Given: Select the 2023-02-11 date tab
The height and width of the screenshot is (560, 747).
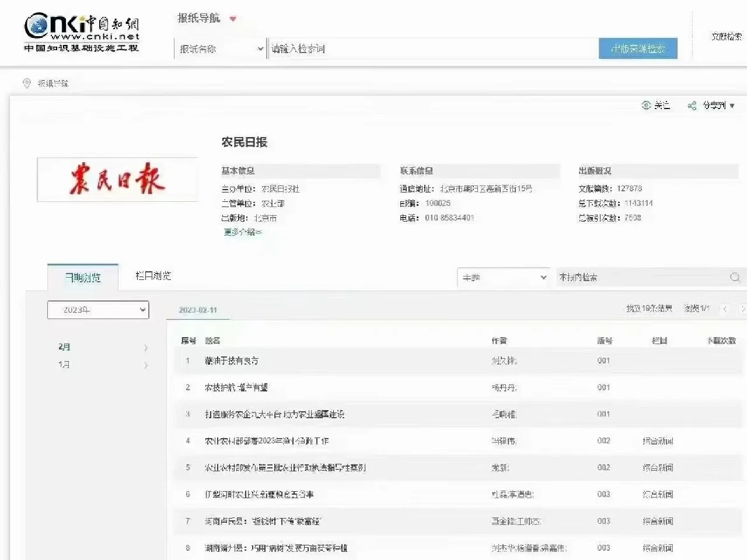Looking at the screenshot, I should point(198,310).
